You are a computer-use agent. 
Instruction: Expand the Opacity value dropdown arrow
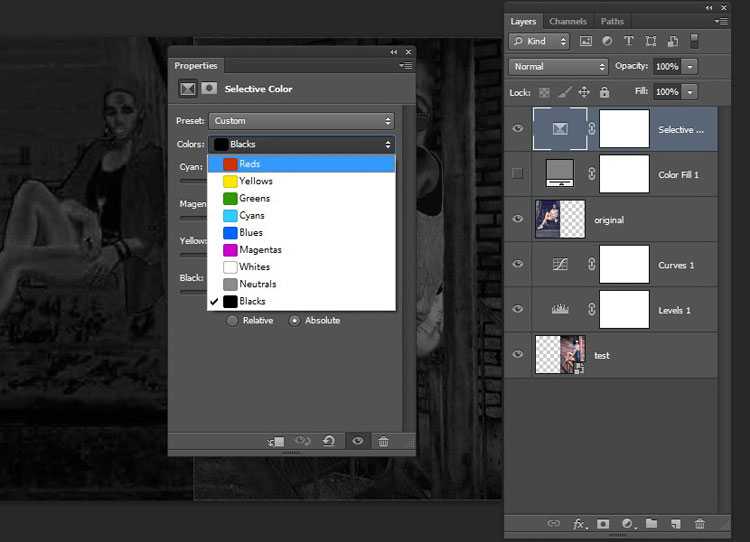(x=690, y=66)
